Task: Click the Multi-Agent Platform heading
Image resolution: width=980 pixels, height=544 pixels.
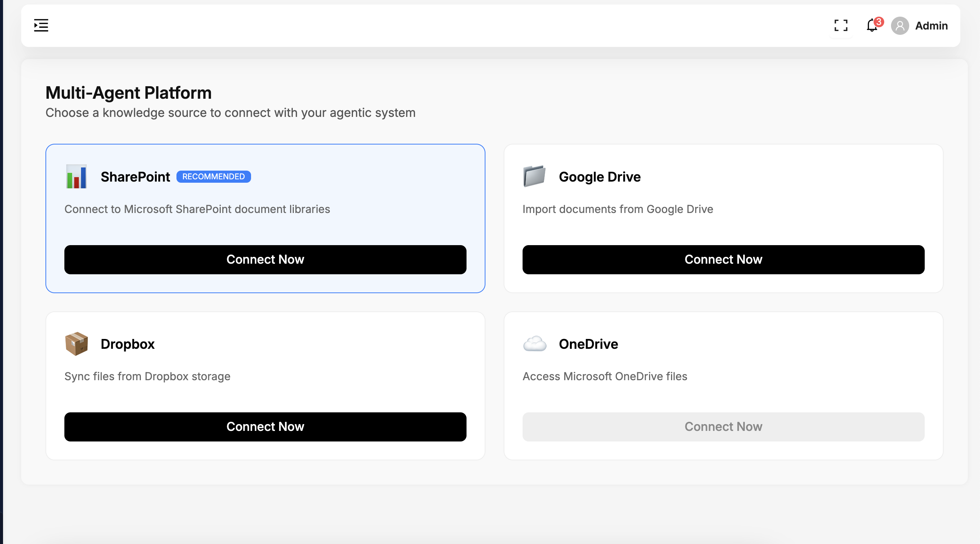Action: pos(128,93)
